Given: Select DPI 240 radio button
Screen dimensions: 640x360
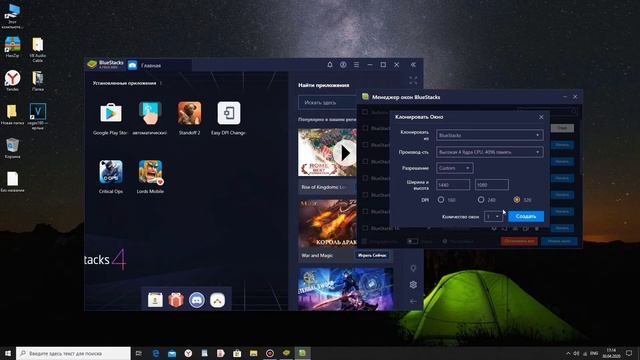Looking at the screenshot, I should coord(481,200).
